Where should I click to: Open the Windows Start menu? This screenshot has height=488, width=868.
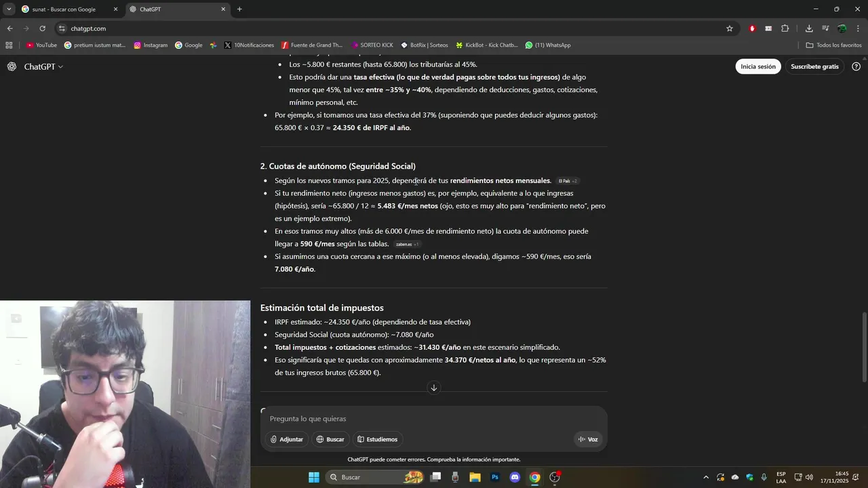click(x=314, y=477)
